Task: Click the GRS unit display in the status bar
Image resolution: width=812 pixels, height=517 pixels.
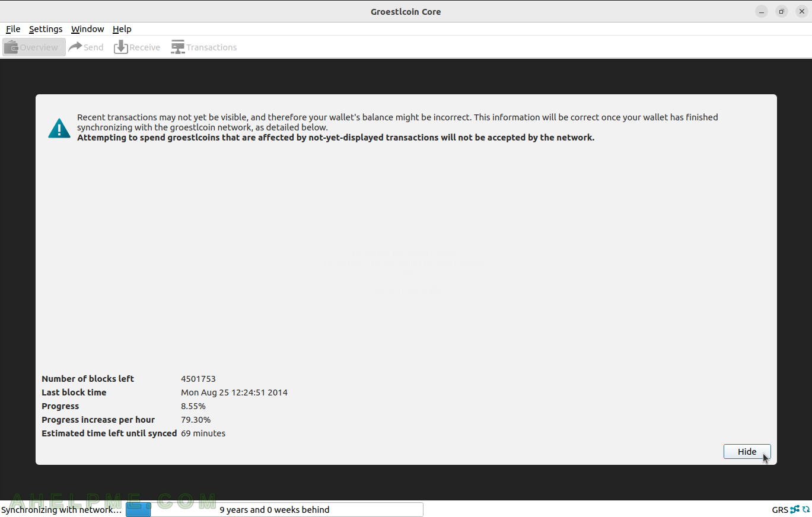Action: tap(780, 510)
